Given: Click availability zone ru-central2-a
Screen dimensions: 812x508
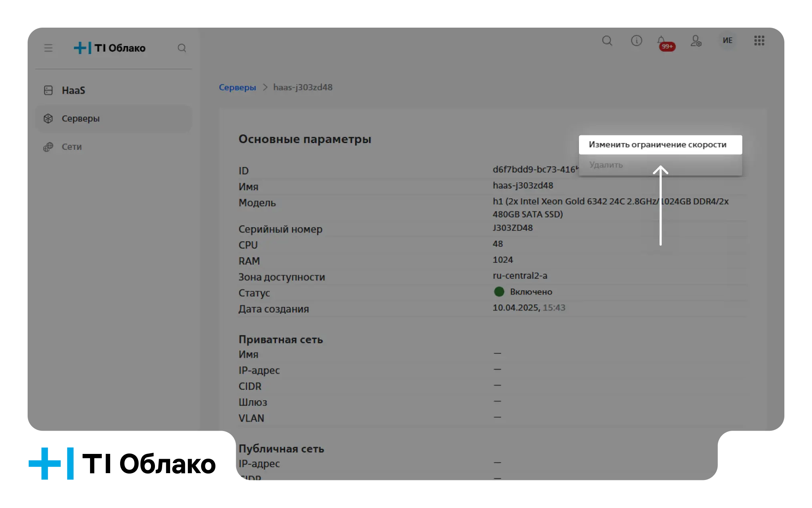Looking at the screenshot, I should tap(520, 276).
